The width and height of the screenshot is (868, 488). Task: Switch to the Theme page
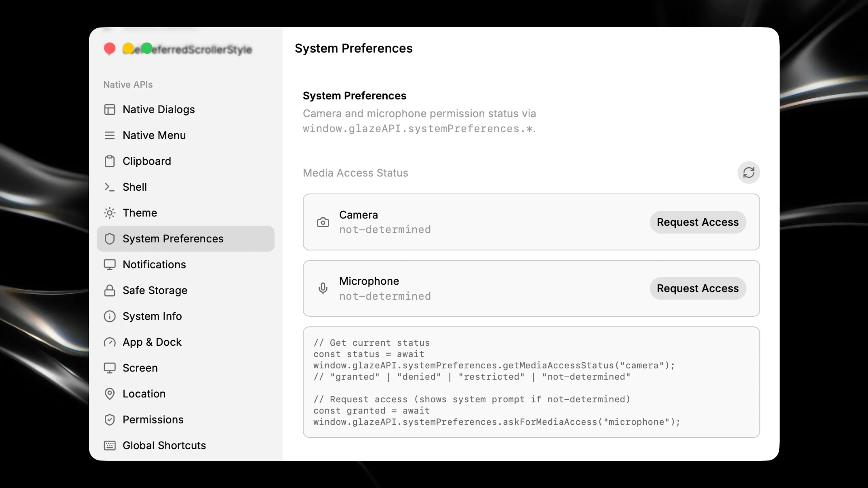point(185,213)
